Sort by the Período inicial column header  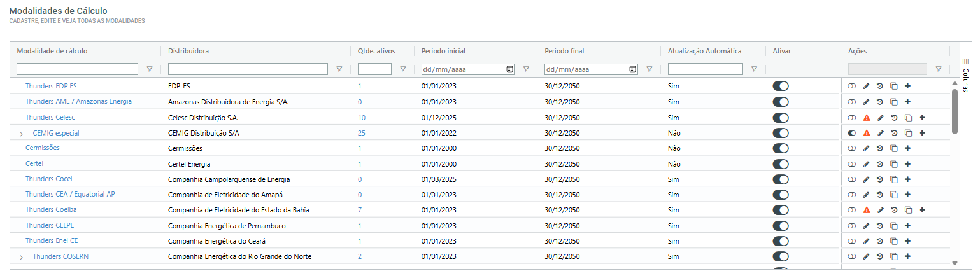[x=444, y=51]
